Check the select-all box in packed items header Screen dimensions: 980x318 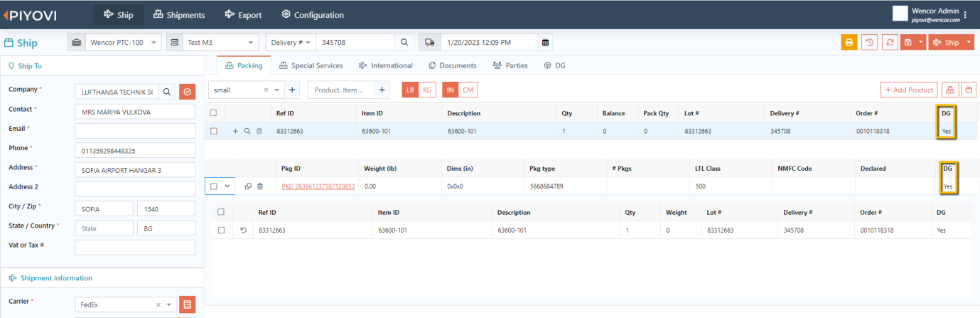[x=221, y=212]
